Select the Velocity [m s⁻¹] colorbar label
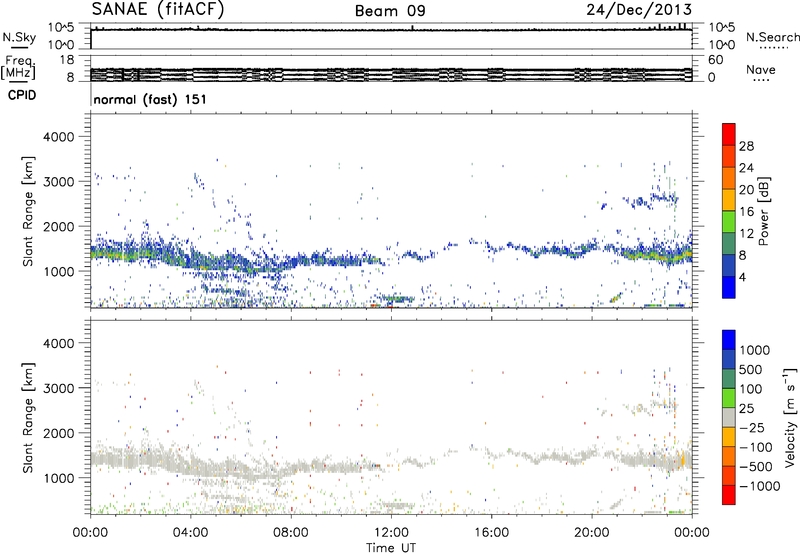This screenshot has width=800, height=554. 790,418
